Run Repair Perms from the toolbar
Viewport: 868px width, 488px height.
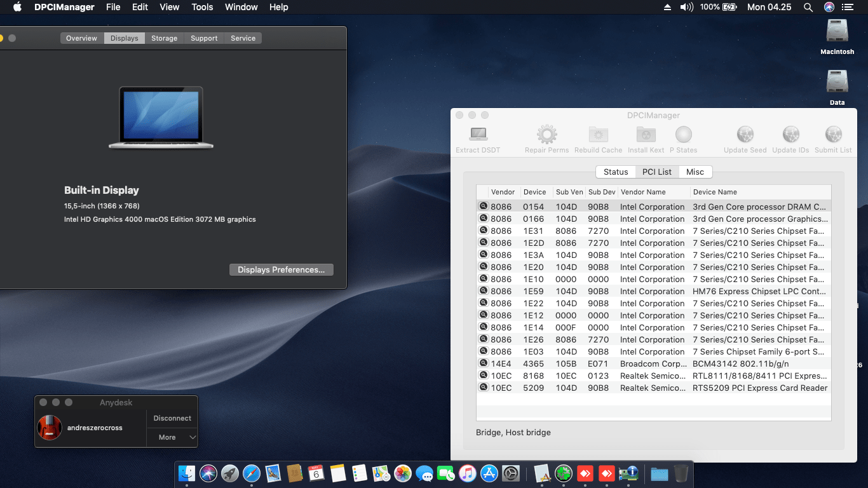click(546, 135)
